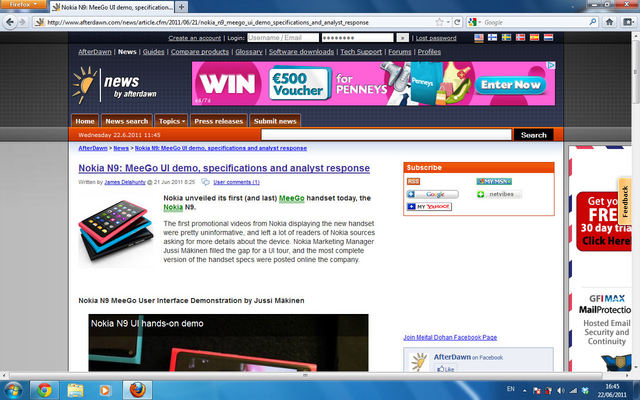Open the Firefox home page icon
The height and width of the screenshot is (400, 640).
(x=609, y=22)
